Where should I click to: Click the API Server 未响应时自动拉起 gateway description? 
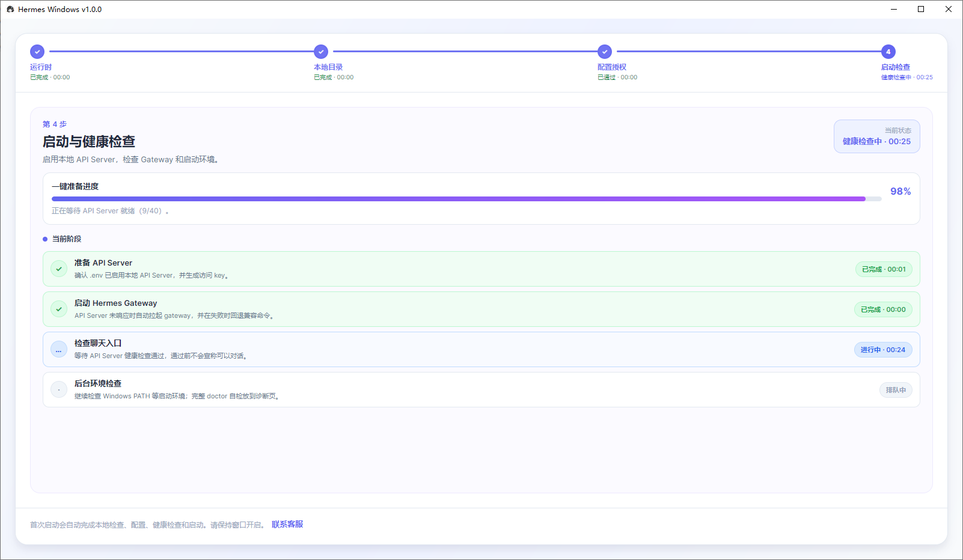[175, 316]
